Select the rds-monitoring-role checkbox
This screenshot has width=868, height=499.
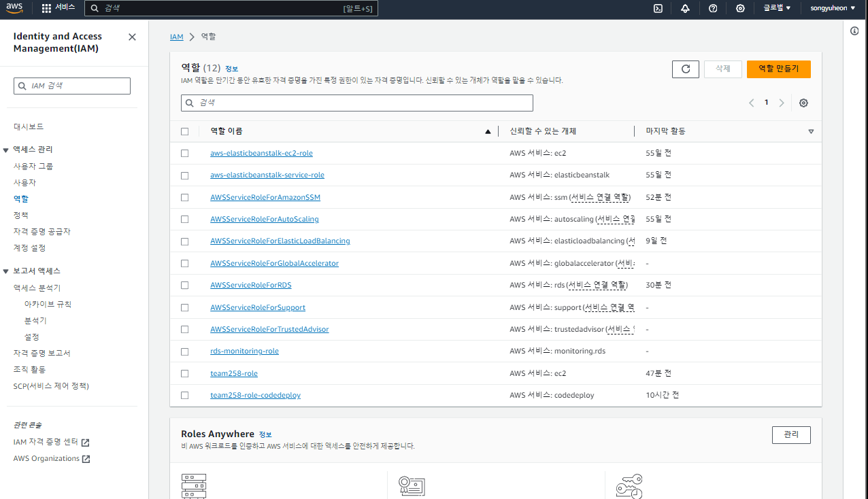tap(184, 351)
